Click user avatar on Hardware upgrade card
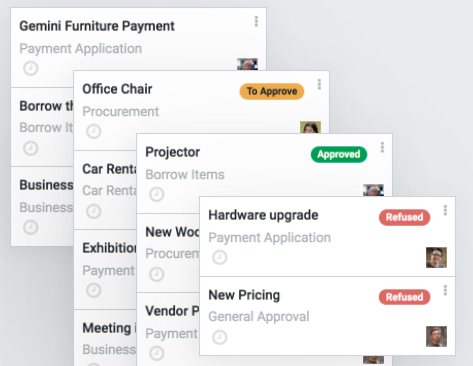The width and height of the screenshot is (473, 366). (x=436, y=257)
